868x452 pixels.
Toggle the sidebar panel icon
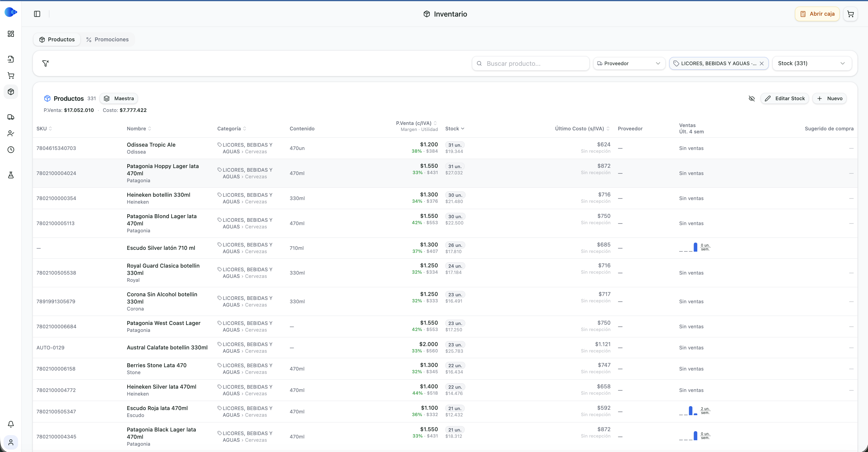[37, 14]
